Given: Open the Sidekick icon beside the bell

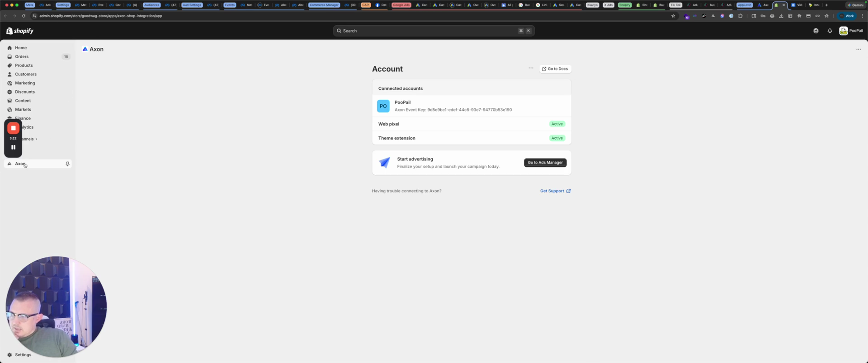Looking at the screenshot, I should click(816, 31).
